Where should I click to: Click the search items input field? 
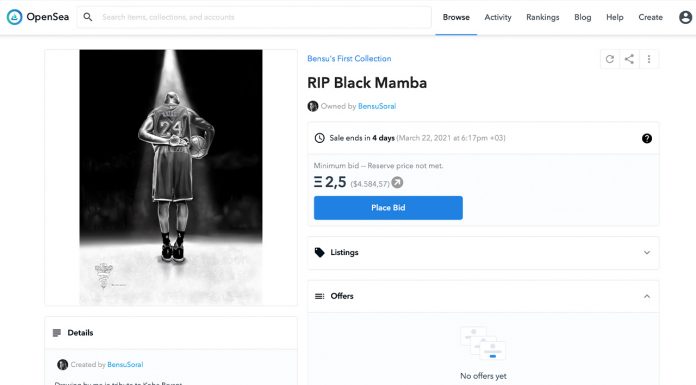pos(262,17)
